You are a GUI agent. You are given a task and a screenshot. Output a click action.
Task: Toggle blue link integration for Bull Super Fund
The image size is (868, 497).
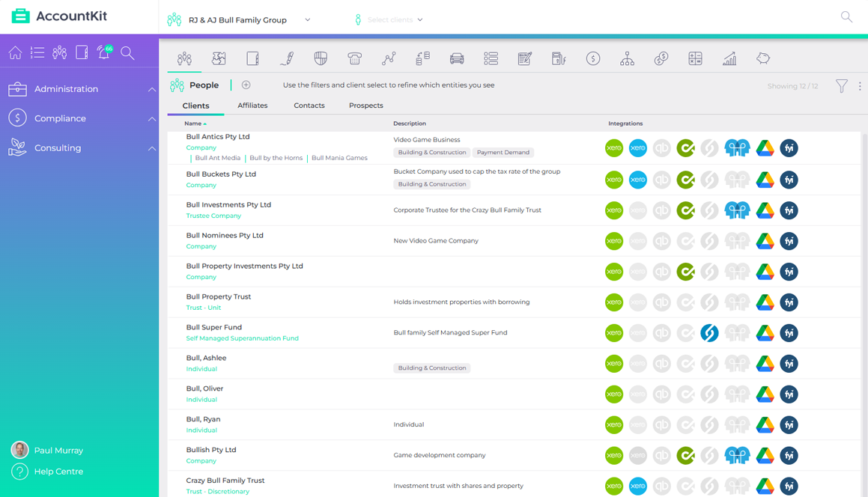click(x=709, y=332)
